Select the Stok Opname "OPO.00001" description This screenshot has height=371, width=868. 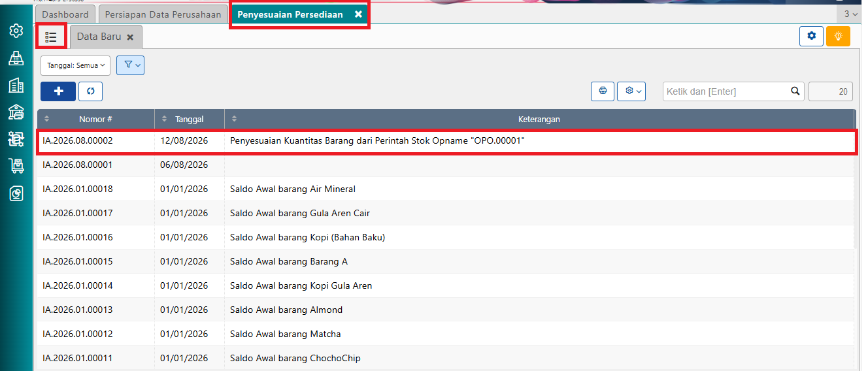tap(378, 140)
